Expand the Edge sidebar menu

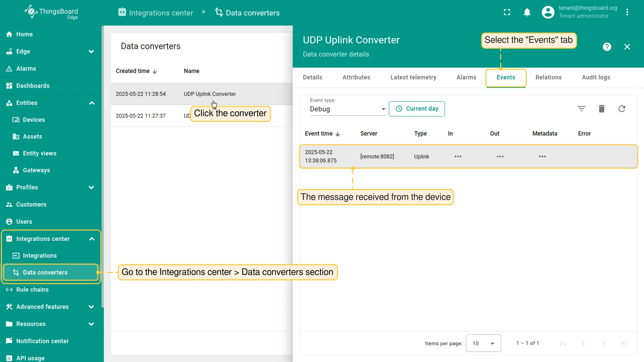pos(91,51)
